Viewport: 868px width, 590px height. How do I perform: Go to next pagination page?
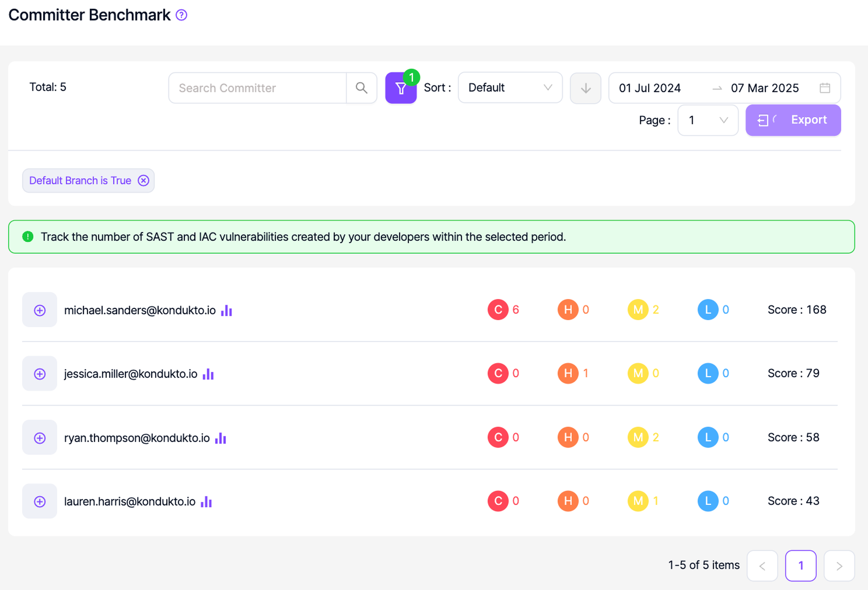pos(839,565)
